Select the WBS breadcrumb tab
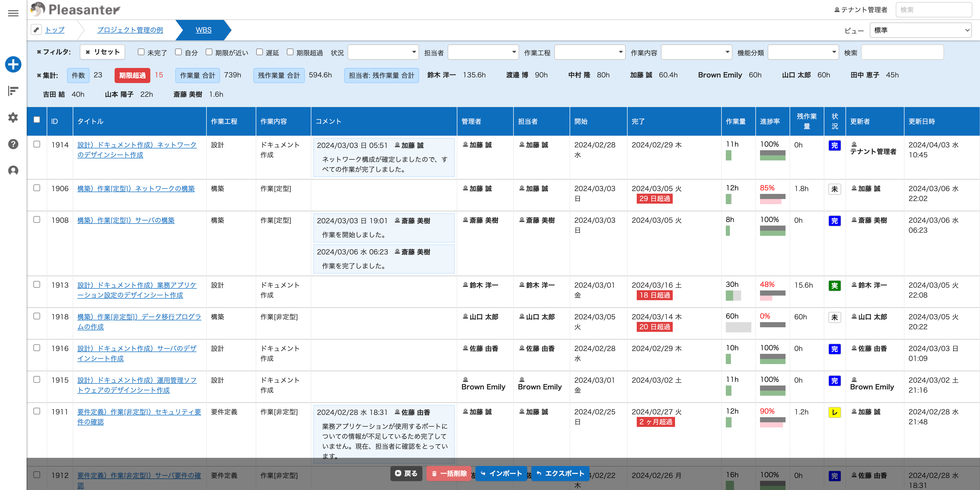 [204, 30]
